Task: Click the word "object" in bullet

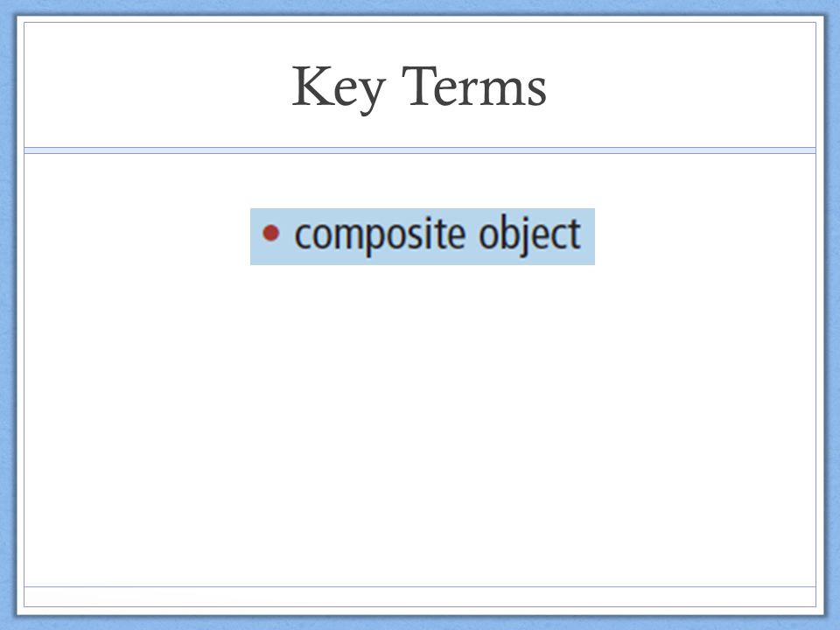Action: 530,235
